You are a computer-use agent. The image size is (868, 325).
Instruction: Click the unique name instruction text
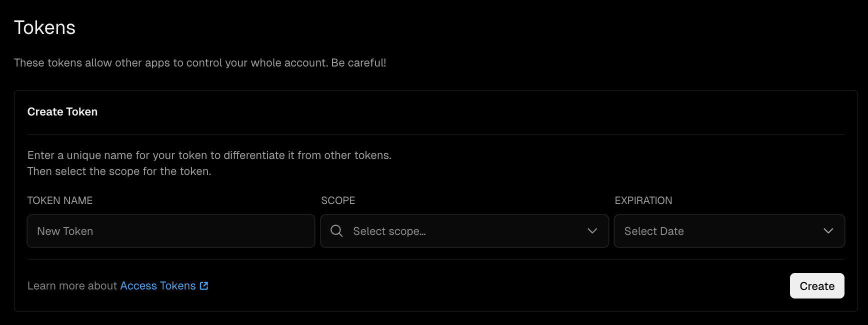209,155
